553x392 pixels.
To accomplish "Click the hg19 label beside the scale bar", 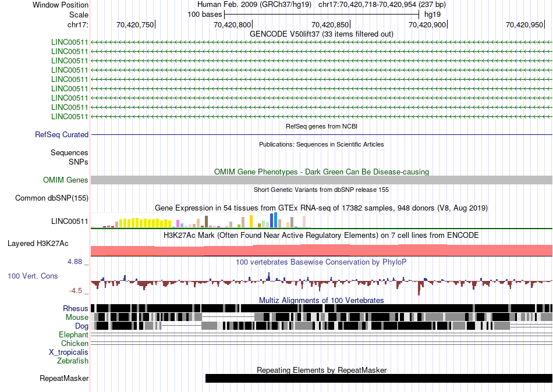I will pyautogui.click(x=433, y=15).
